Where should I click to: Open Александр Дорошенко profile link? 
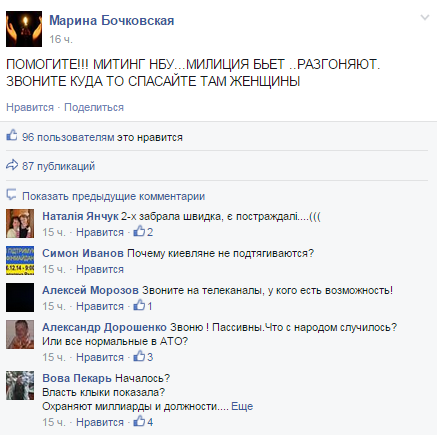104,327
